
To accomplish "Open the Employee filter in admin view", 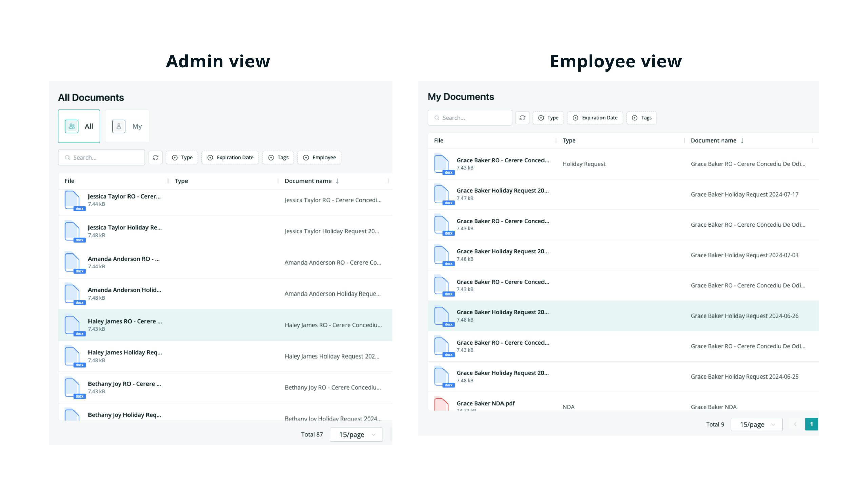I will pyautogui.click(x=319, y=158).
